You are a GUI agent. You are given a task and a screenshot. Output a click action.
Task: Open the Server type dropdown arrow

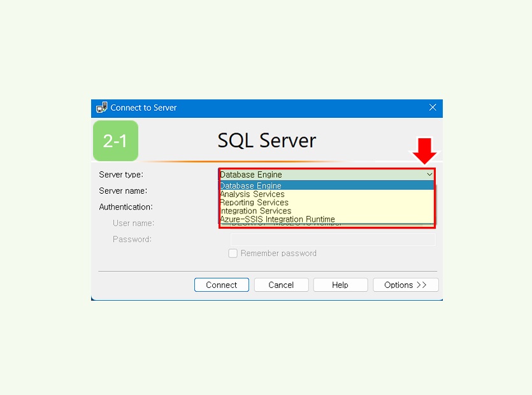429,175
